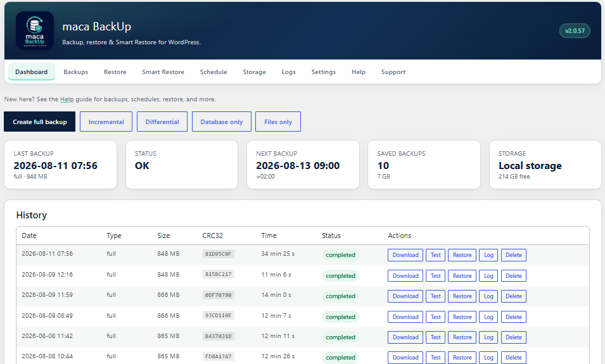Image resolution: width=605 pixels, height=364 pixels.
Task: Restore the 2026-08-11 07:56 backup
Action: coord(462,255)
